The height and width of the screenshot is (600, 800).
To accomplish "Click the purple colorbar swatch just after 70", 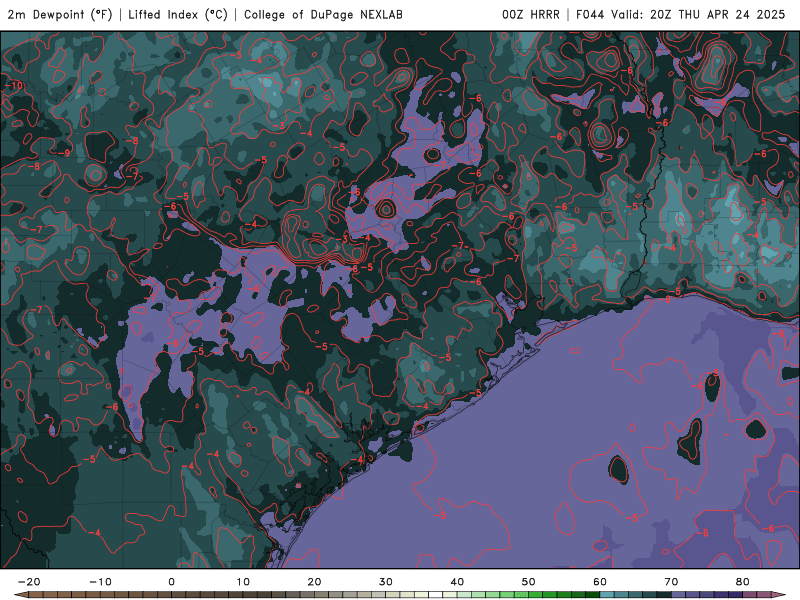I will (x=679, y=595).
